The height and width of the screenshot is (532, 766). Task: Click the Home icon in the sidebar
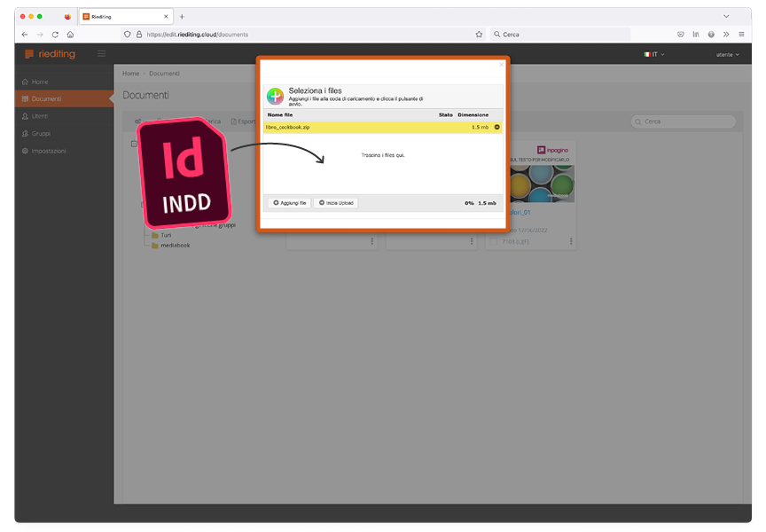click(25, 82)
